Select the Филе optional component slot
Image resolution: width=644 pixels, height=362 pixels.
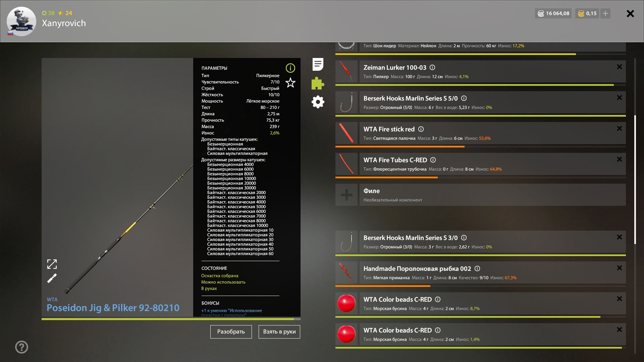[492, 195]
